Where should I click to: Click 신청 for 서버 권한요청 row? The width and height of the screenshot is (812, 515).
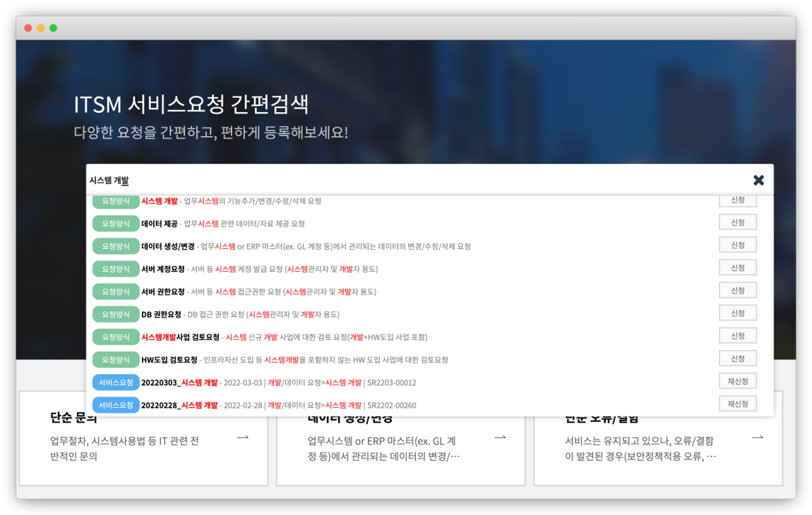pos(737,291)
